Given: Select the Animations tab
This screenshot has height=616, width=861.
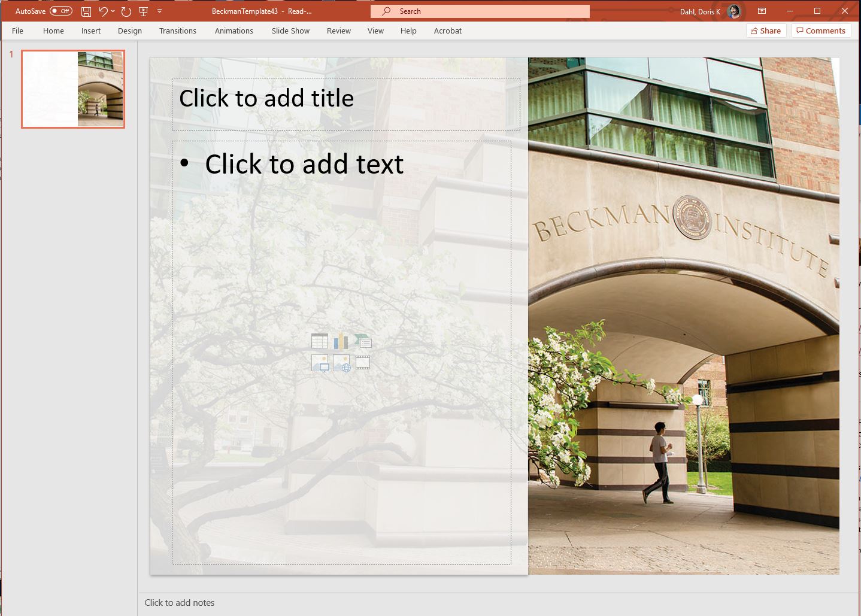Looking at the screenshot, I should pyautogui.click(x=234, y=31).
